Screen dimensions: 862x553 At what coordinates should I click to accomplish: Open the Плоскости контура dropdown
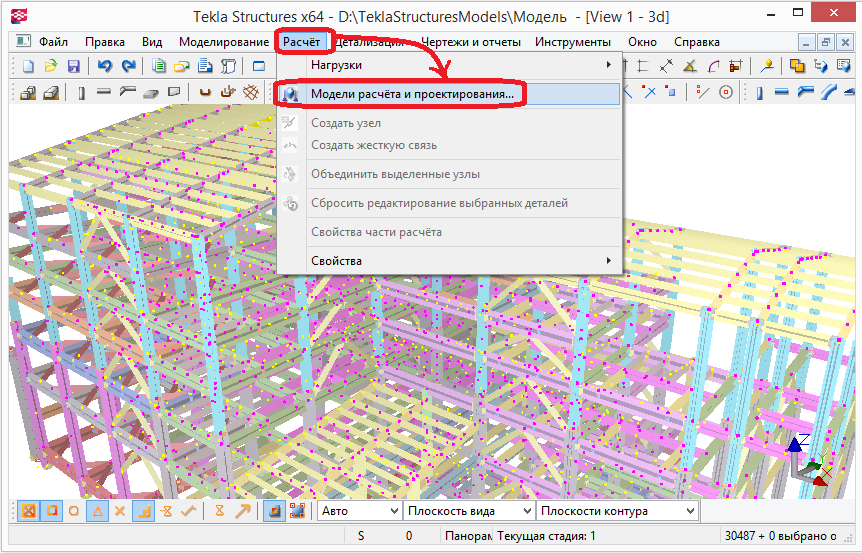[617, 511]
